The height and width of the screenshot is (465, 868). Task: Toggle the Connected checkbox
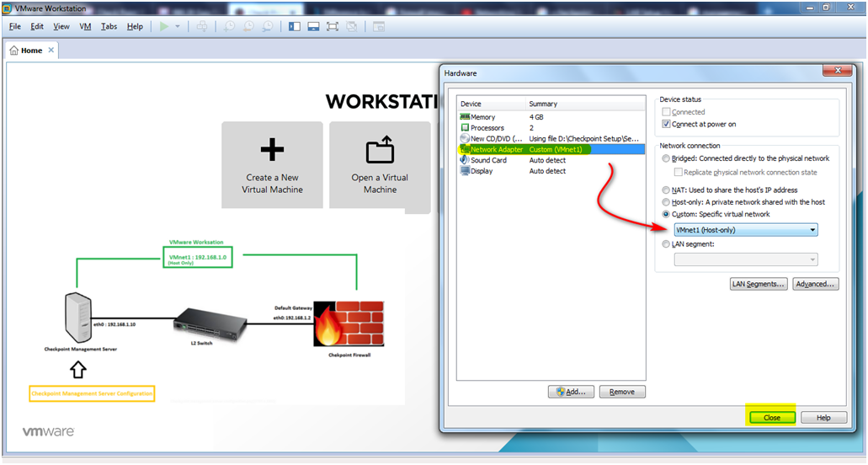666,112
